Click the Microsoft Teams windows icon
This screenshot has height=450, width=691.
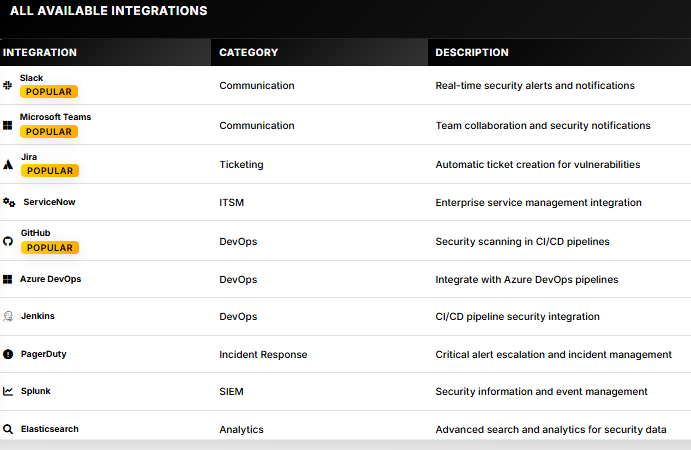[7, 126]
